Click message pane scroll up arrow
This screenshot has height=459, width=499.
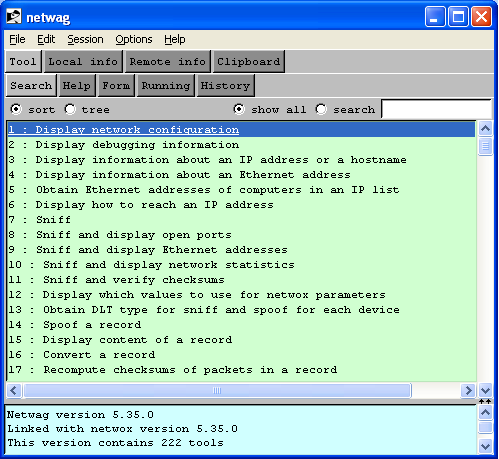(485, 413)
